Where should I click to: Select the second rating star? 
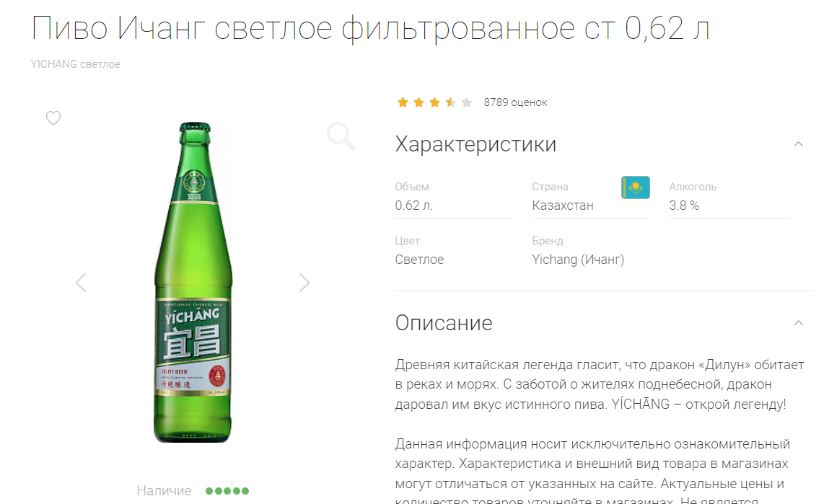point(418,102)
